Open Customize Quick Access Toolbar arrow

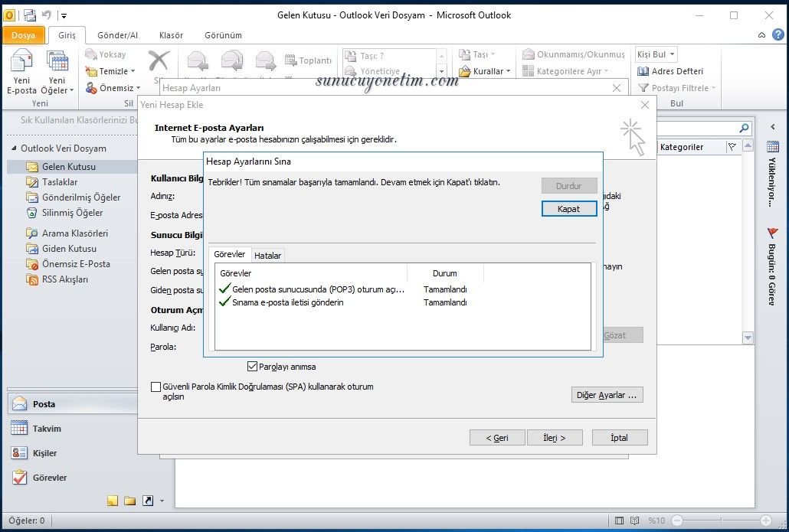coord(64,15)
